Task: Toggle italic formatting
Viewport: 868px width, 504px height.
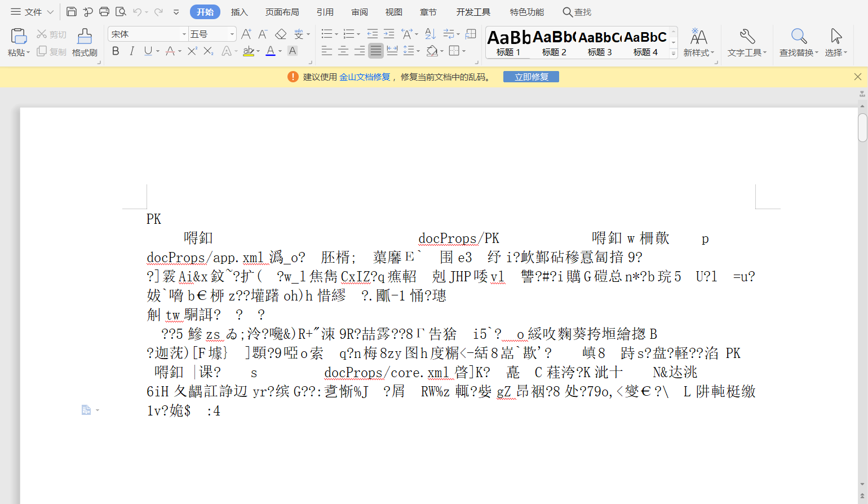Action: click(131, 51)
